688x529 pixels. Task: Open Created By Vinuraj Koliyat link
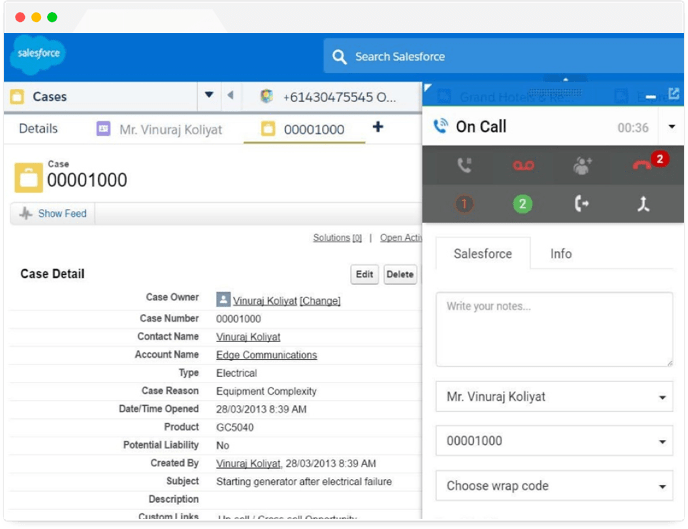point(248,464)
